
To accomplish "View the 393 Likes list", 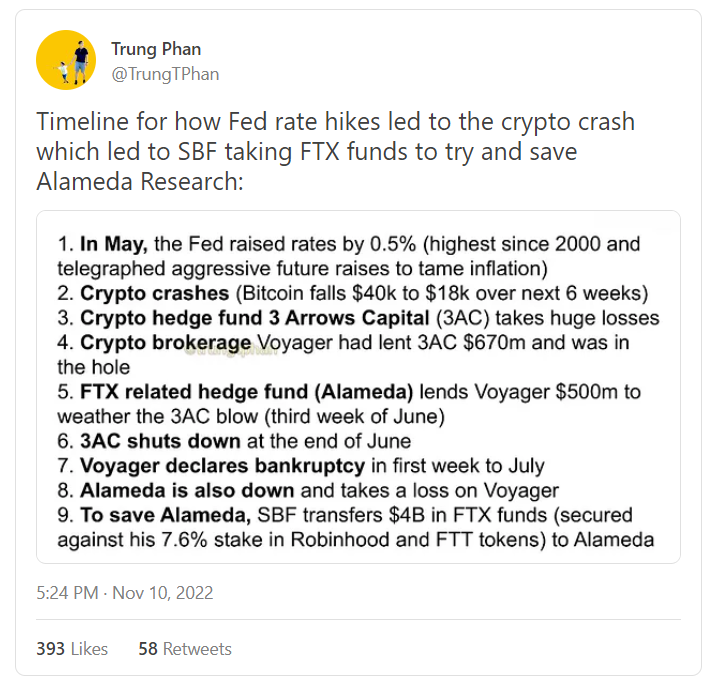I will click(x=72, y=649).
